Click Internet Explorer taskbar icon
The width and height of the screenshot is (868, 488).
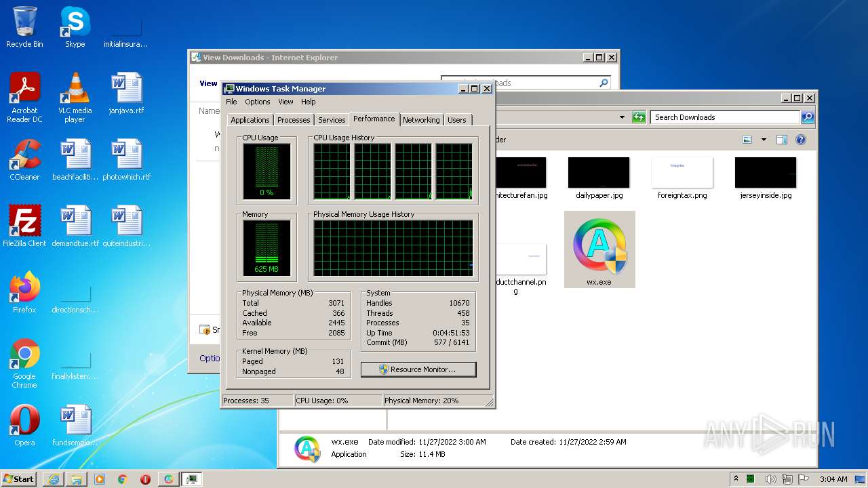(x=54, y=479)
